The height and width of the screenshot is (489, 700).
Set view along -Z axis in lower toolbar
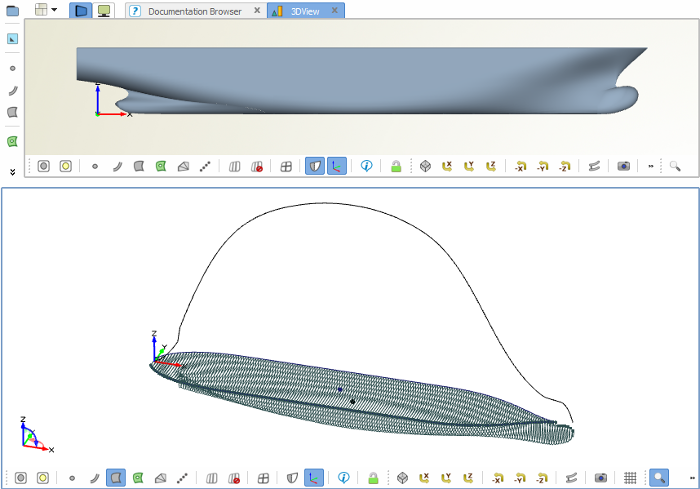pos(542,478)
